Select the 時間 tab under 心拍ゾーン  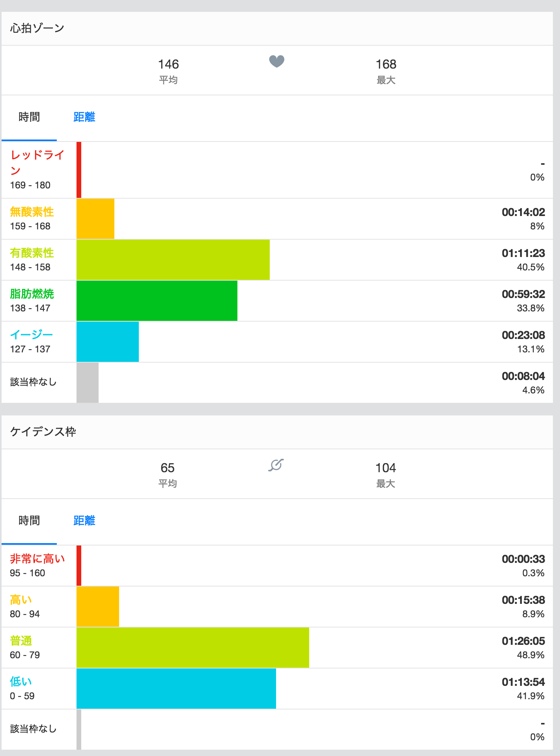pos(29,117)
